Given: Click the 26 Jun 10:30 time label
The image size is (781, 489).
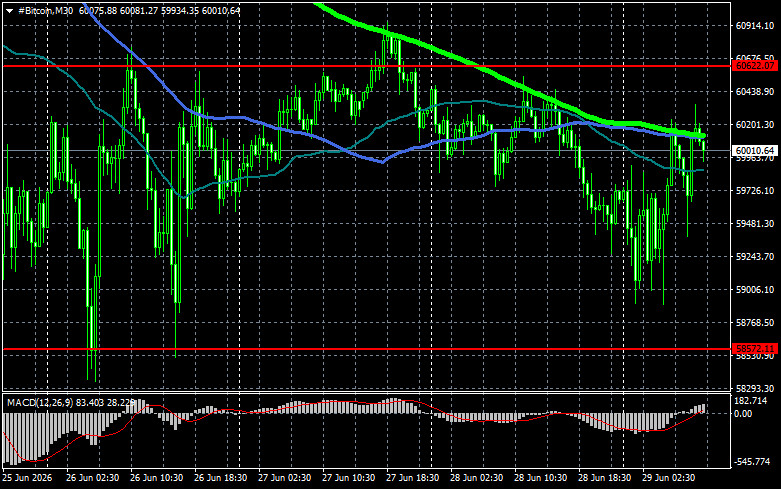Looking at the screenshot, I should click(156, 478).
